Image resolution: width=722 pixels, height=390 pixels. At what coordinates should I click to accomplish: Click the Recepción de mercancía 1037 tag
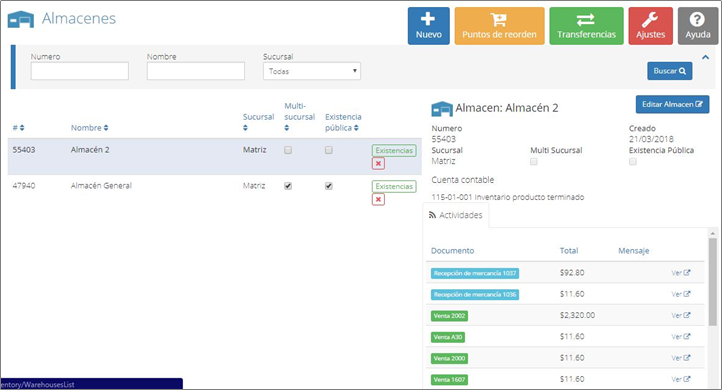pyautogui.click(x=475, y=273)
